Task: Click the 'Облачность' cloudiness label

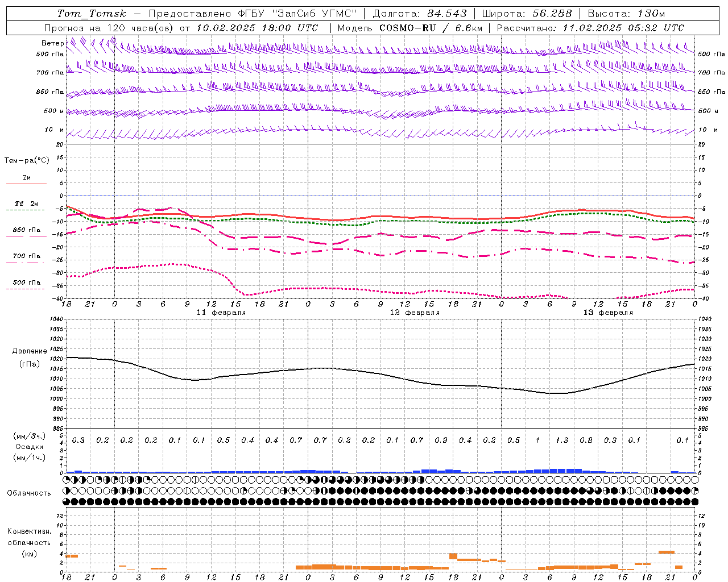Action: coord(29,493)
